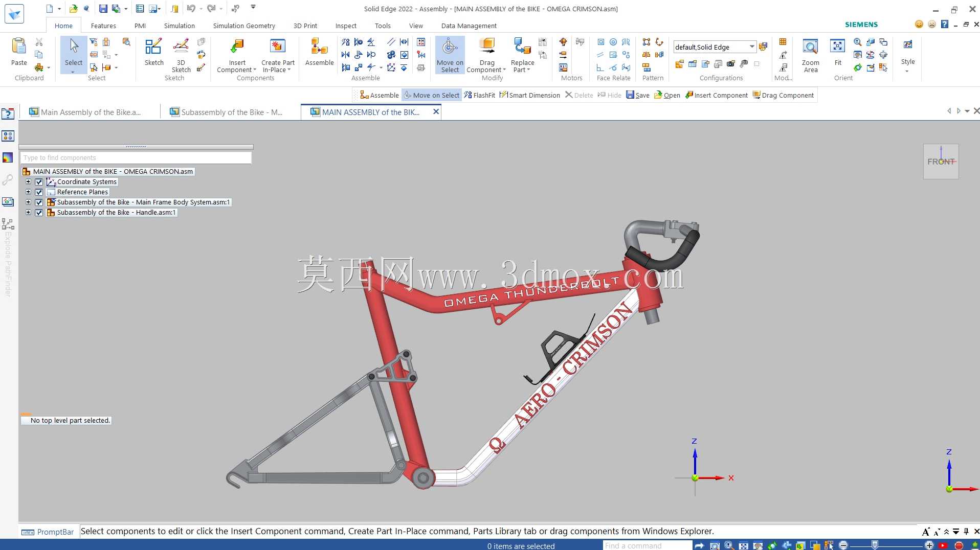Click the FlashFit icon in Assemble group
Viewport: 980px width, 550px height.
(x=346, y=42)
